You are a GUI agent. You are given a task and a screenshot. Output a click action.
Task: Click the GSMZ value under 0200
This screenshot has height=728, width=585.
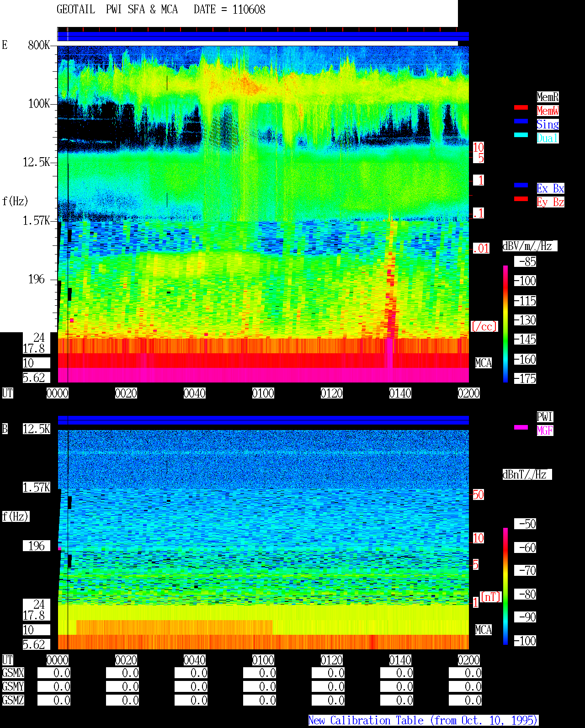465,700
